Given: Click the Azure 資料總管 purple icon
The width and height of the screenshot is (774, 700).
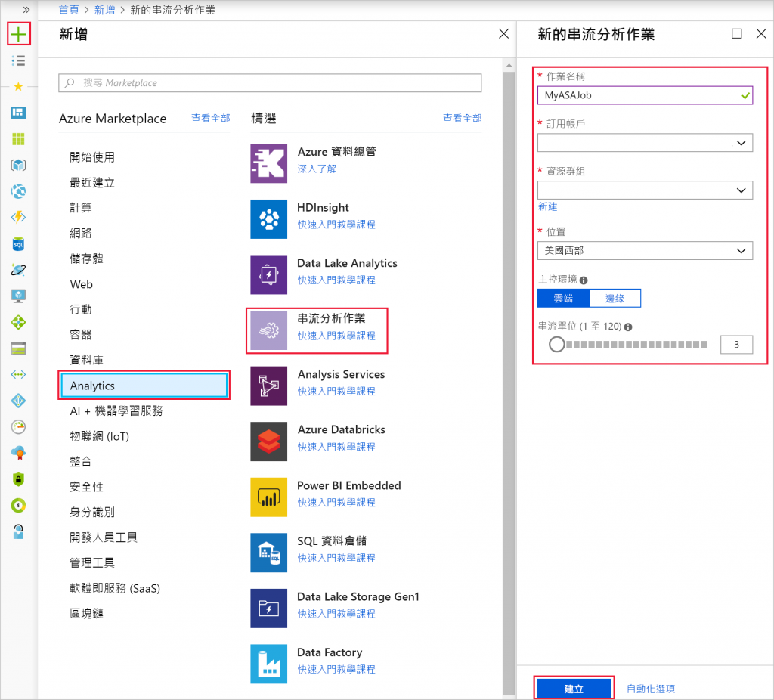Looking at the screenshot, I should point(268,163).
